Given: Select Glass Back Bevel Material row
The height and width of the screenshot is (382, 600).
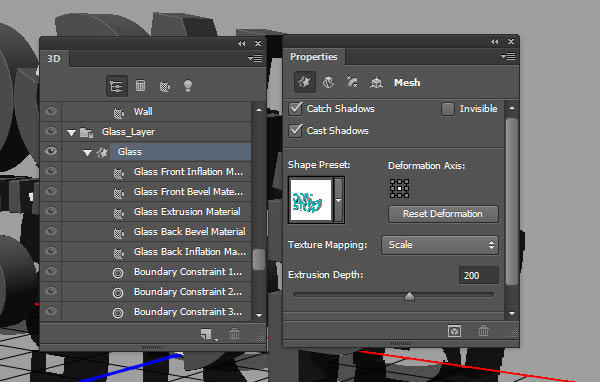Looking at the screenshot, I should pos(145,232).
